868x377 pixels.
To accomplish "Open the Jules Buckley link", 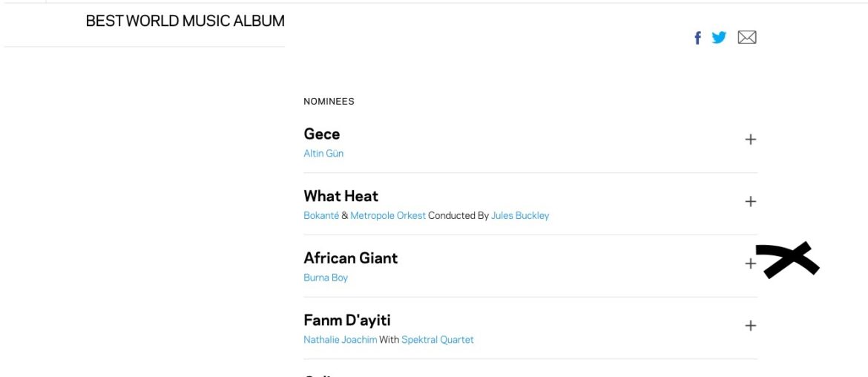I will pyautogui.click(x=519, y=216).
